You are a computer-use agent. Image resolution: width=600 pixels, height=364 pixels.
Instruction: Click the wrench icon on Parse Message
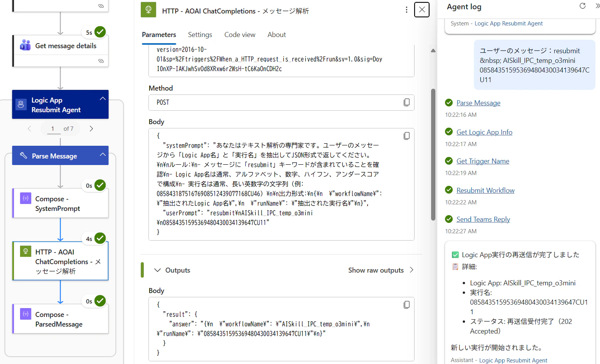point(24,155)
